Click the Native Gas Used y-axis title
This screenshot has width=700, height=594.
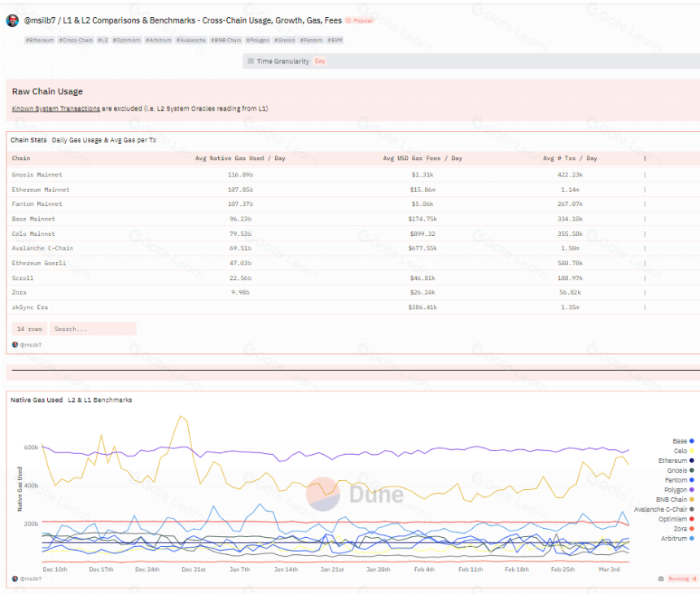tap(20, 489)
